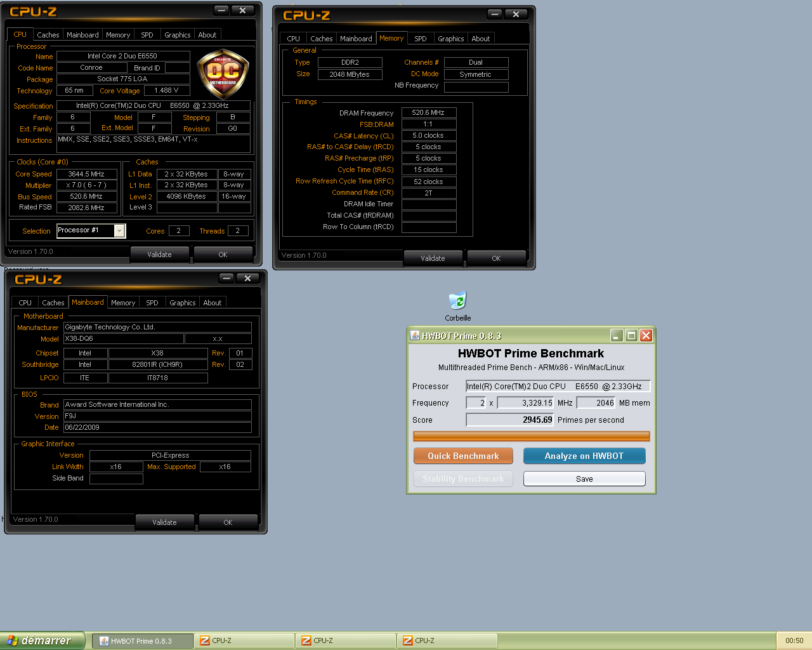Start the Quick Benchmark
The image size is (812, 650).
463,456
